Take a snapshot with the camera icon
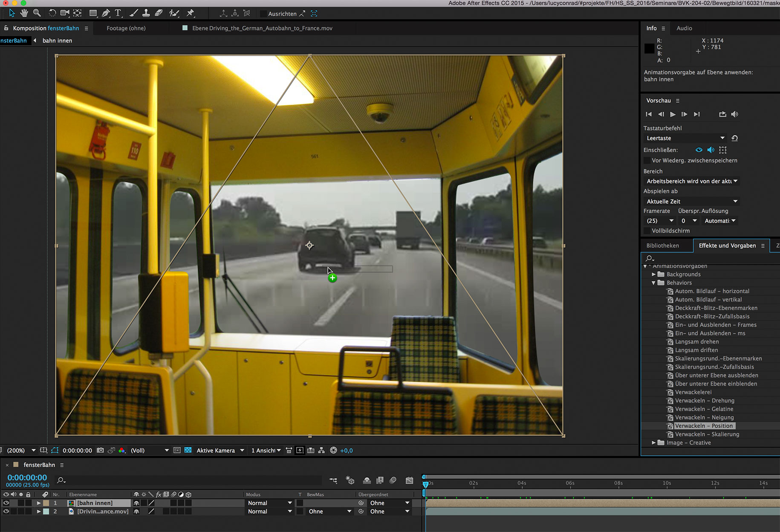 pyautogui.click(x=100, y=451)
